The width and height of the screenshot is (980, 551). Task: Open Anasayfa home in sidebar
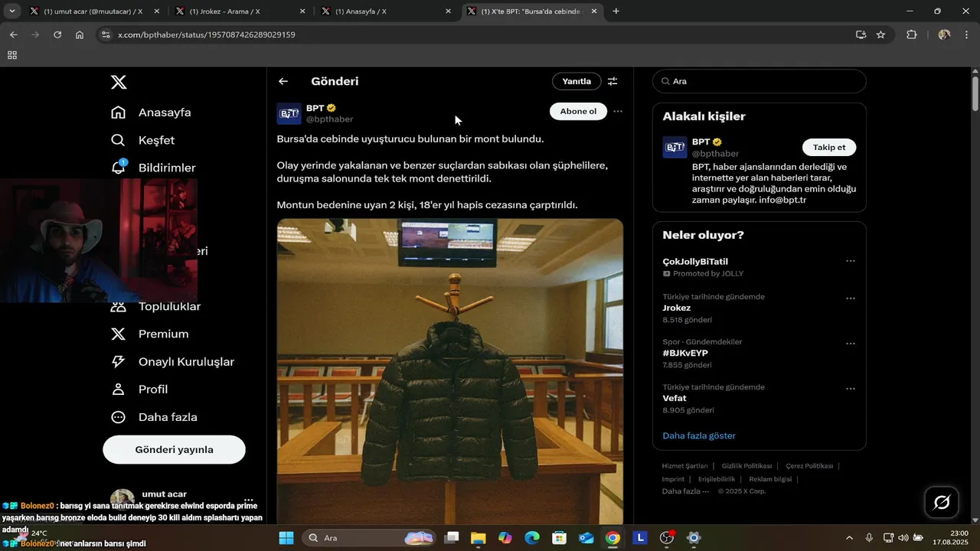coord(151,112)
